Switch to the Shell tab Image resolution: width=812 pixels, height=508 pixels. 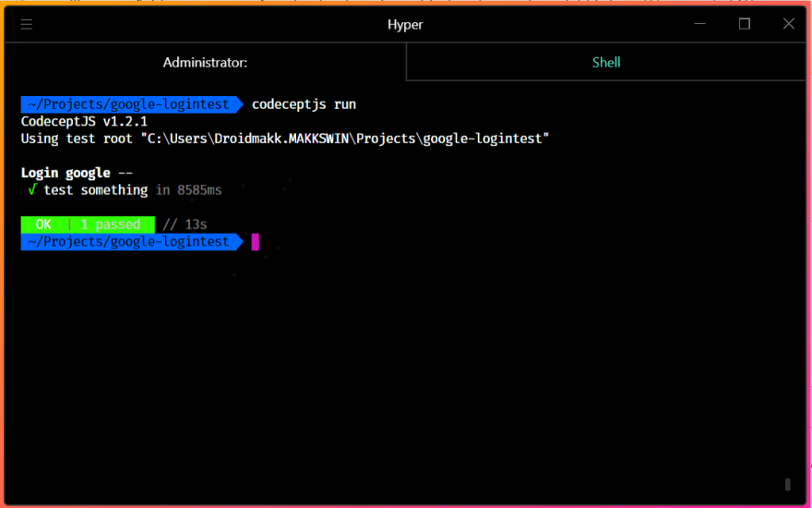pos(606,62)
